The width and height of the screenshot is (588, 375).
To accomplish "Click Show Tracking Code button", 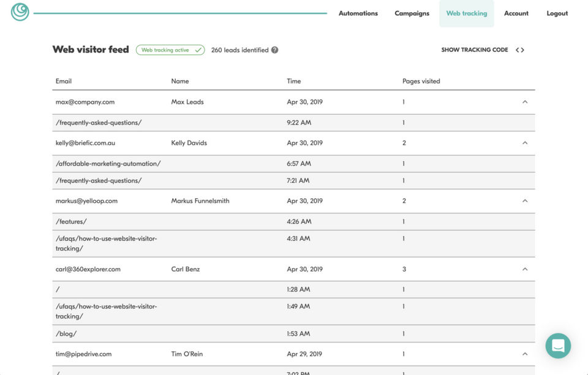I will coord(475,50).
